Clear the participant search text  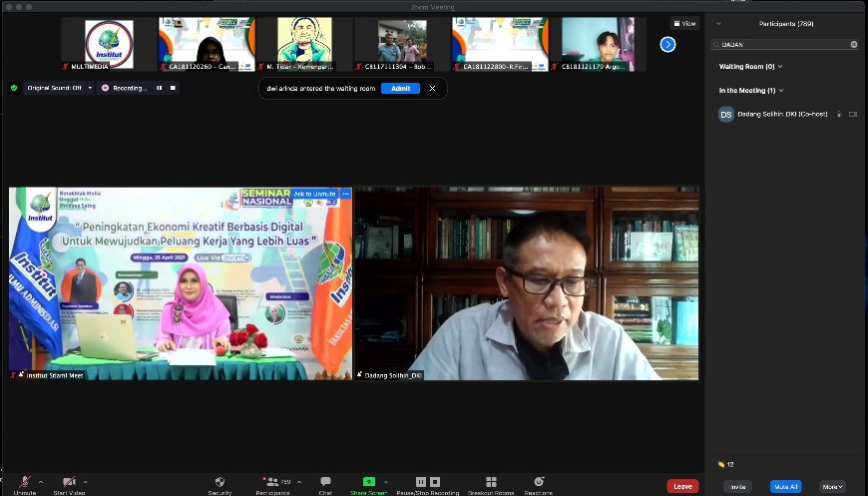pyautogui.click(x=854, y=44)
